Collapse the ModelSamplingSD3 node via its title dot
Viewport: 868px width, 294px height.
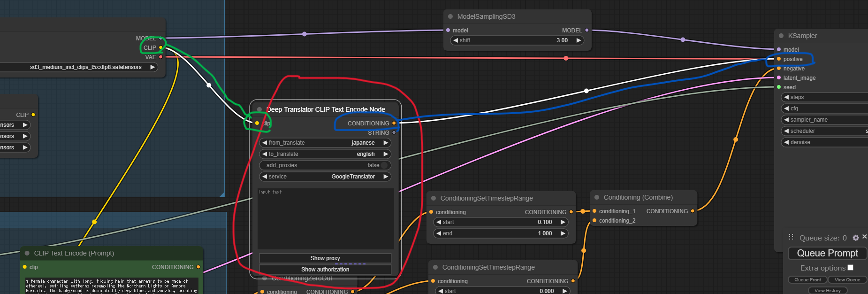point(450,16)
